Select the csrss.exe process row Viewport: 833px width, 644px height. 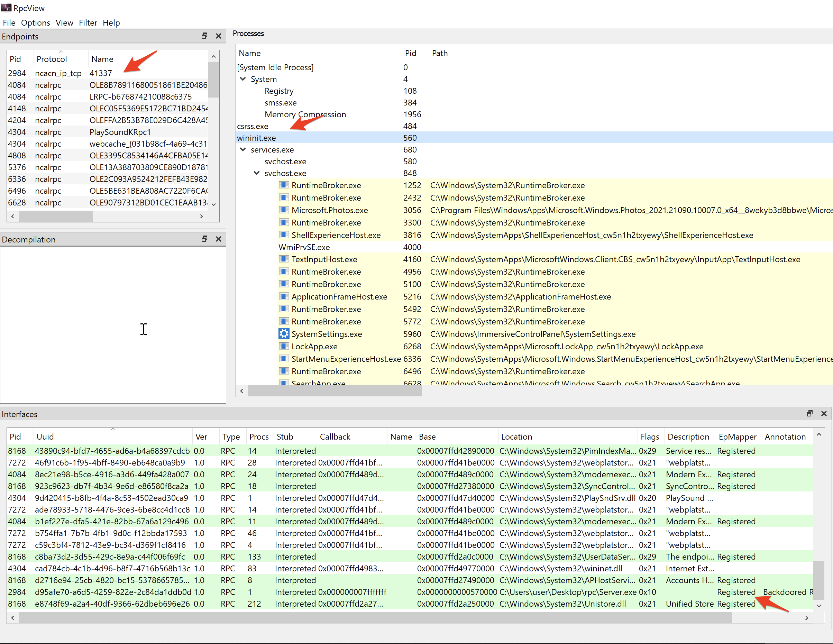coord(253,126)
